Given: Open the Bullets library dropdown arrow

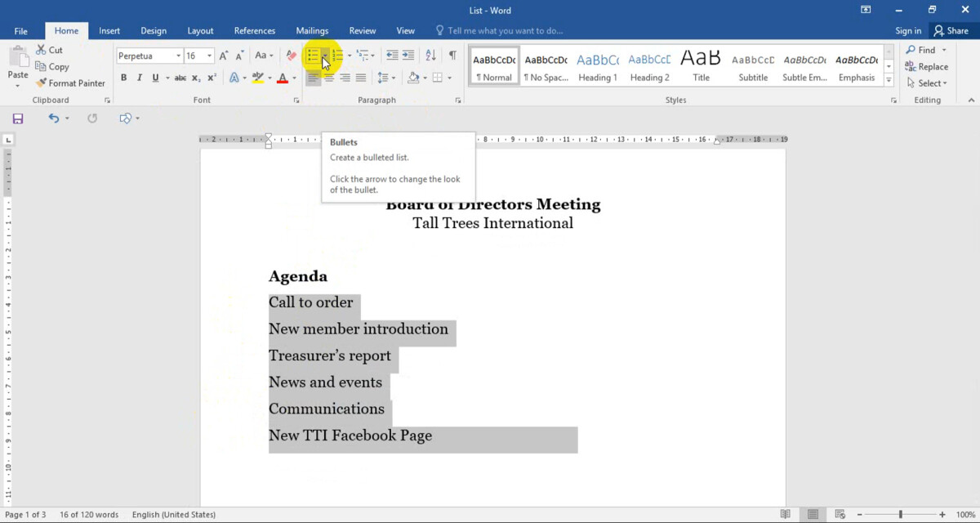Looking at the screenshot, I should click(325, 56).
